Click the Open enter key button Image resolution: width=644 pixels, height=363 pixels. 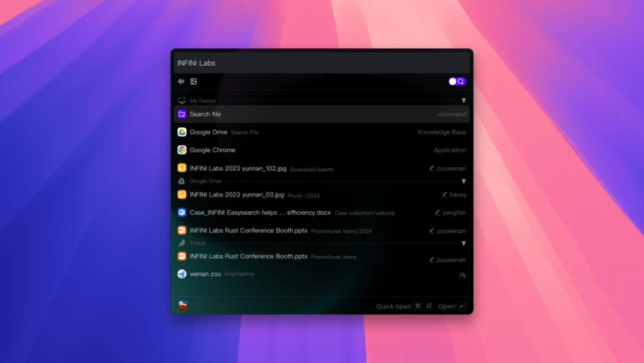point(462,306)
